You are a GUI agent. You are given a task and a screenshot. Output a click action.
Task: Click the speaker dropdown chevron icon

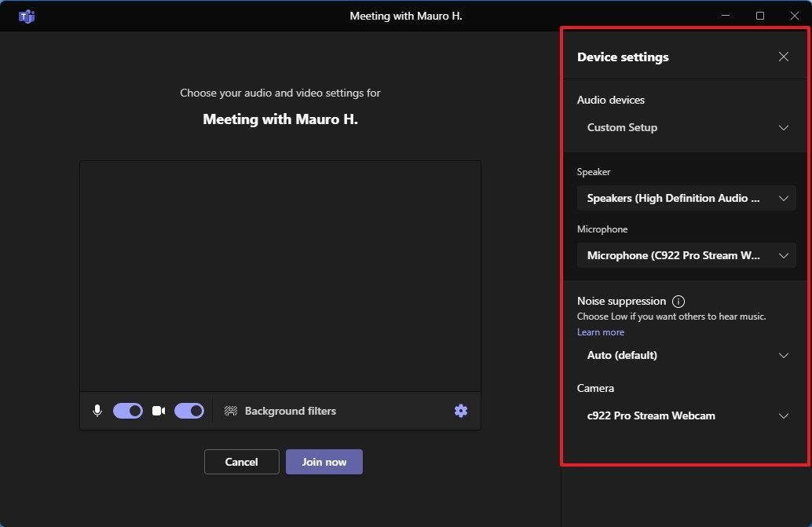[783, 198]
